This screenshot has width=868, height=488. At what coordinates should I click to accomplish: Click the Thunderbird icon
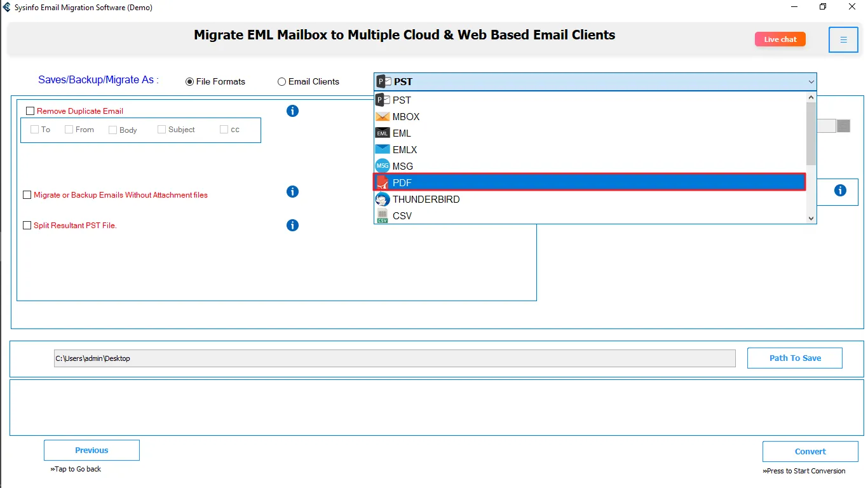tap(383, 200)
